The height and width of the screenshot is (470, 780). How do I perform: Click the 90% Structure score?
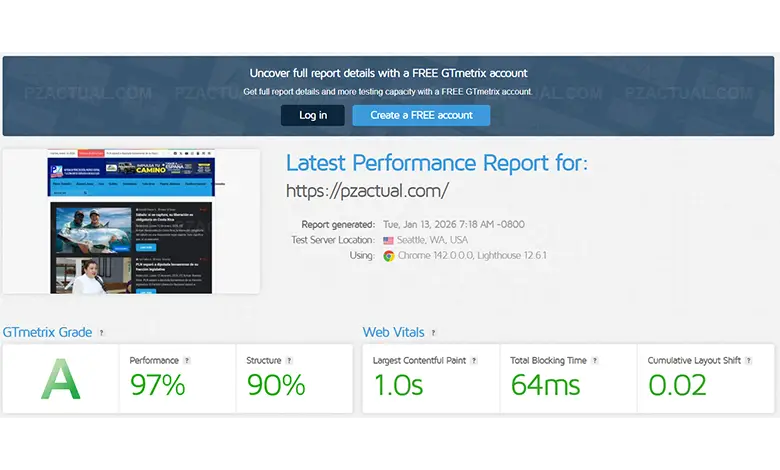[275, 385]
